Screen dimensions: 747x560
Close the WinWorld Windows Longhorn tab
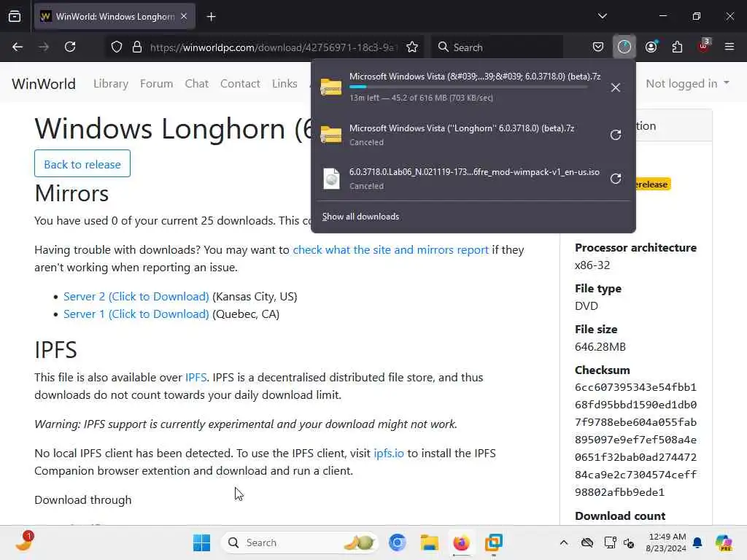(x=184, y=16)
